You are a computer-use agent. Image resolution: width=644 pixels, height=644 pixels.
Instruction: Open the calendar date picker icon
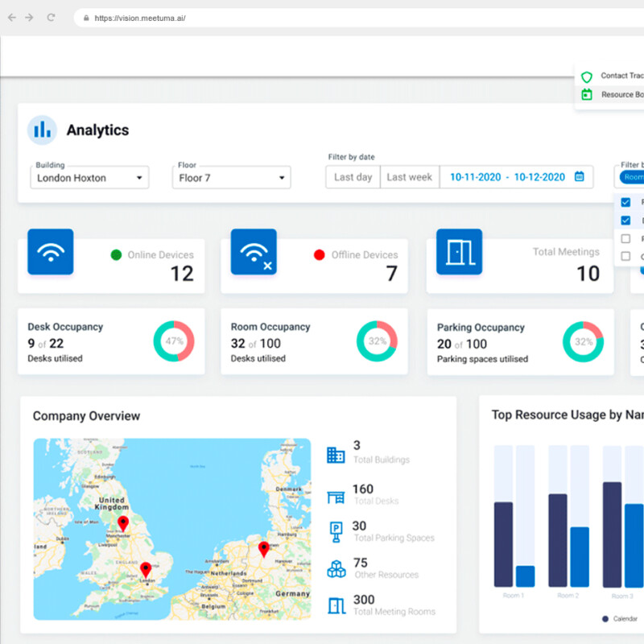(x=579, y=176)
